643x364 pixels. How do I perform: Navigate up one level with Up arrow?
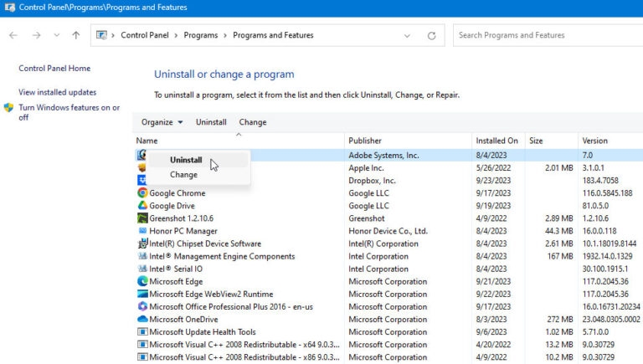pos(76,36)
